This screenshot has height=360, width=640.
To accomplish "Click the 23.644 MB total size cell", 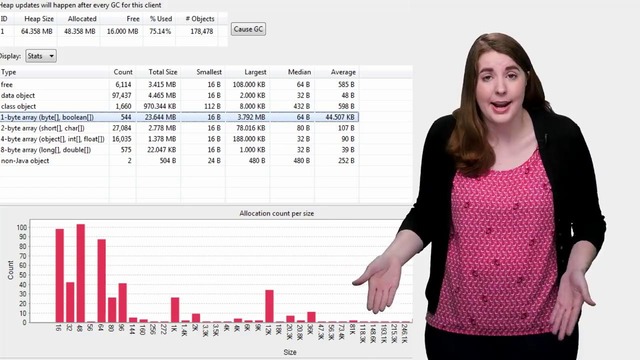I will [160, 117].
